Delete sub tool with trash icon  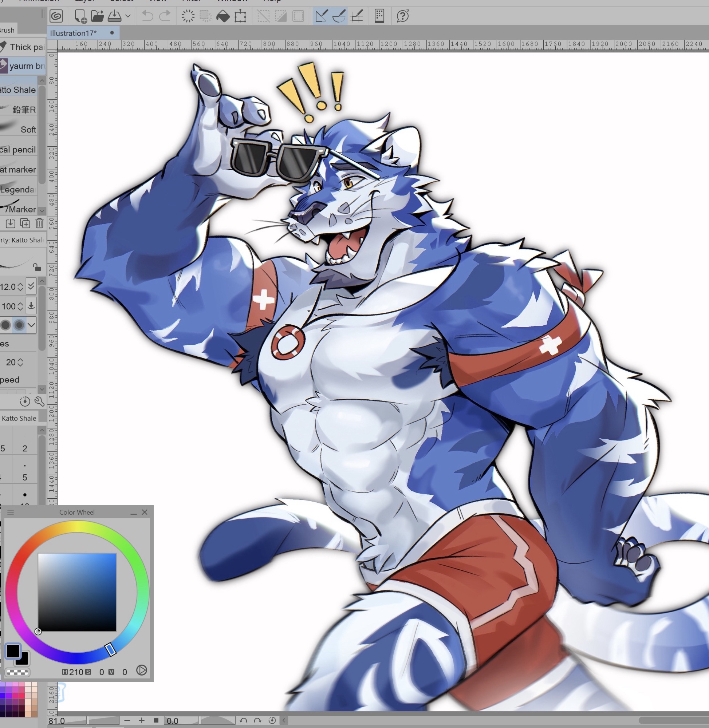(x=39, y=223)
